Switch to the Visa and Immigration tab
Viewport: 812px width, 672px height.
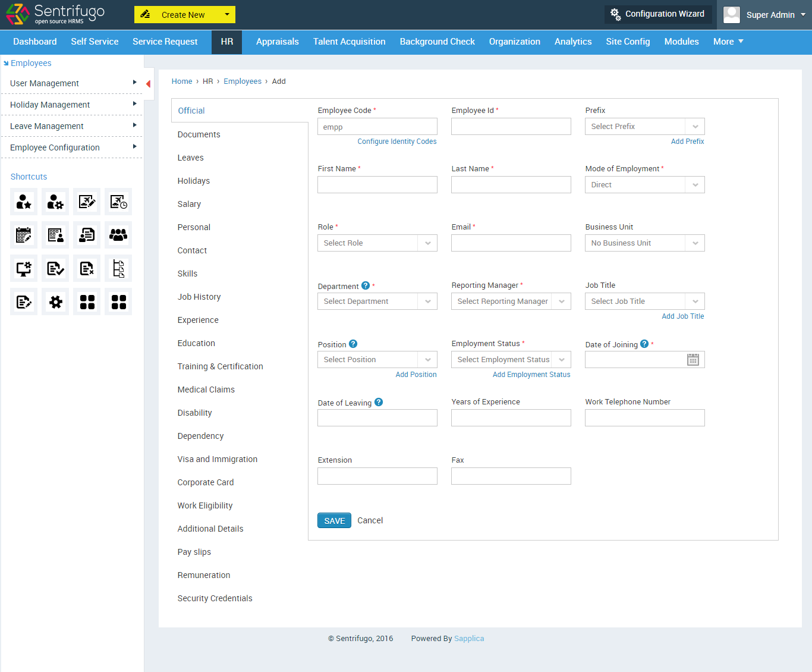[218, 459]
